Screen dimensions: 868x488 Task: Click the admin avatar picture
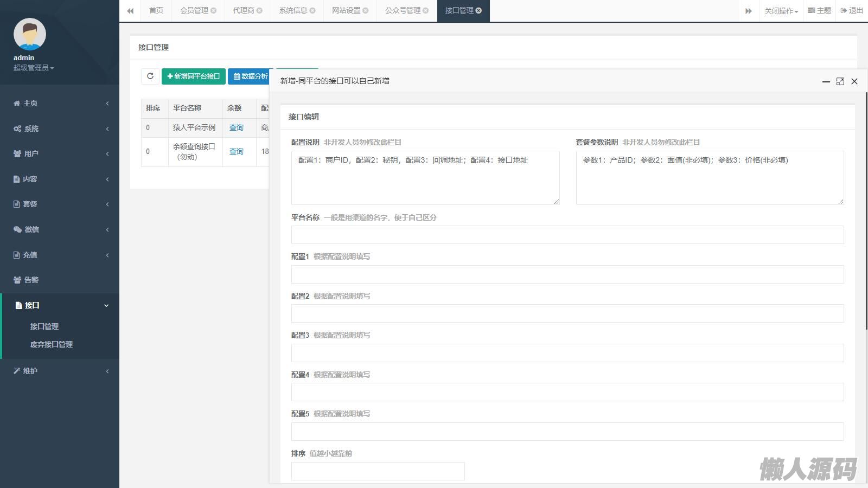click(30, 34)
